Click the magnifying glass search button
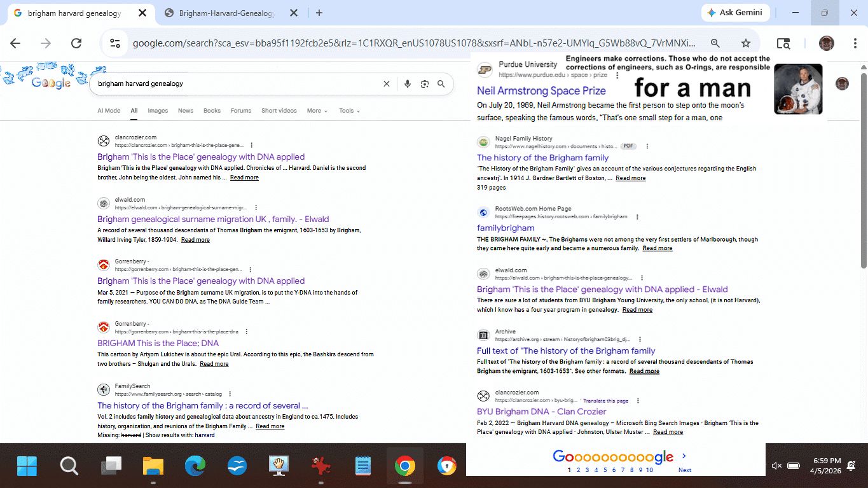This screenshot has width=868, height=488. click(x=441, y=84)
